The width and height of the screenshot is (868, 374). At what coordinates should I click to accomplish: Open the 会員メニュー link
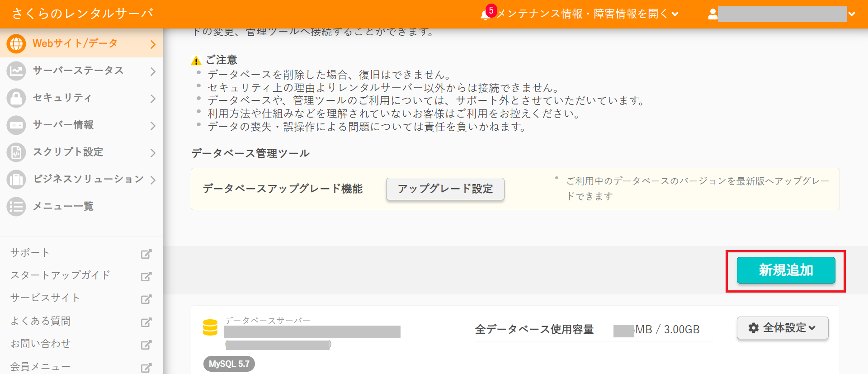40,367
